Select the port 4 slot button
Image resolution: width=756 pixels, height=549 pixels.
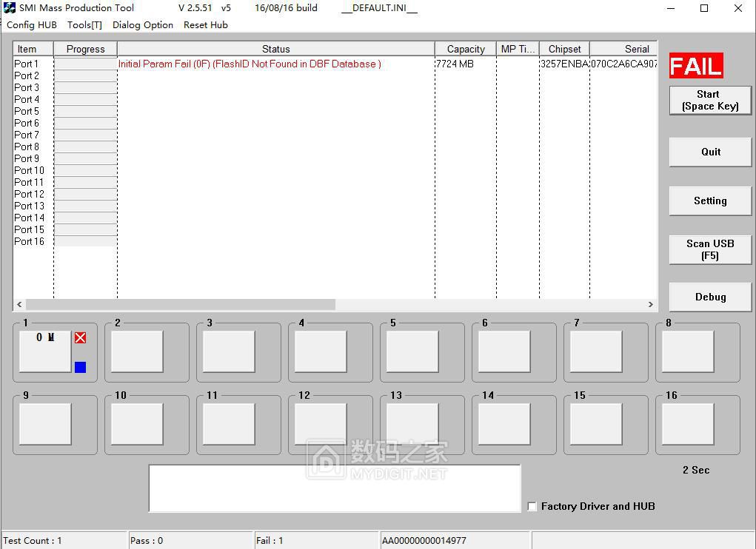[x=321, y=351]
